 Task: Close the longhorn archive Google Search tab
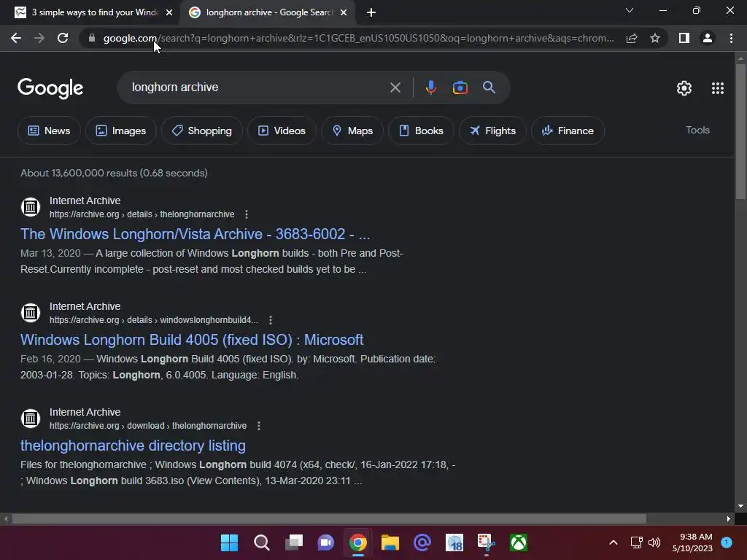[x=344, y=12]
